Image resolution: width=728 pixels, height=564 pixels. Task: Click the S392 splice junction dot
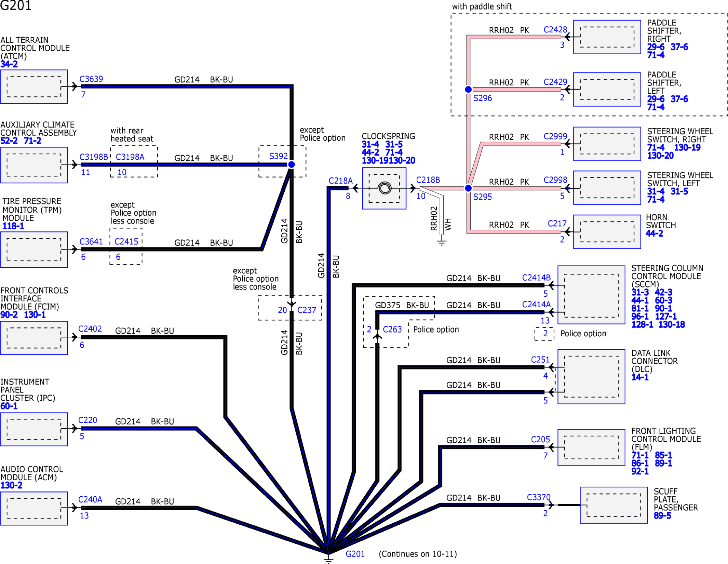click(x=291, y=164)
